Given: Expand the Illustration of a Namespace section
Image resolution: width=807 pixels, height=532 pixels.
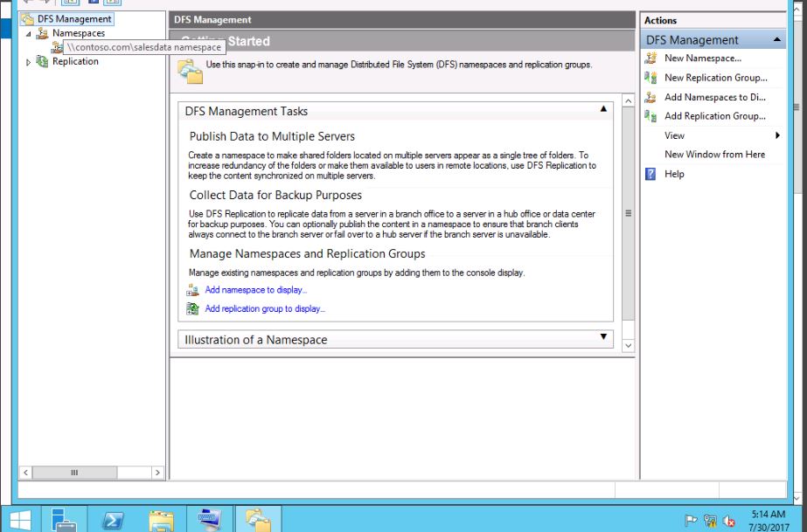Looking at the screenshot, I should pos(602,336).
